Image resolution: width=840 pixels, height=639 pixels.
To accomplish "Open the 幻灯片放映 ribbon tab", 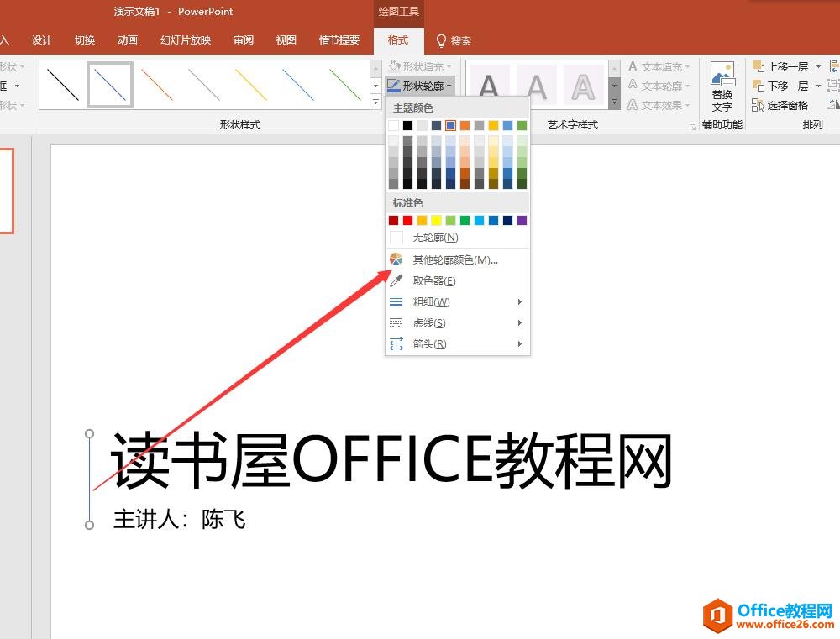I will [x=184, y=39].
